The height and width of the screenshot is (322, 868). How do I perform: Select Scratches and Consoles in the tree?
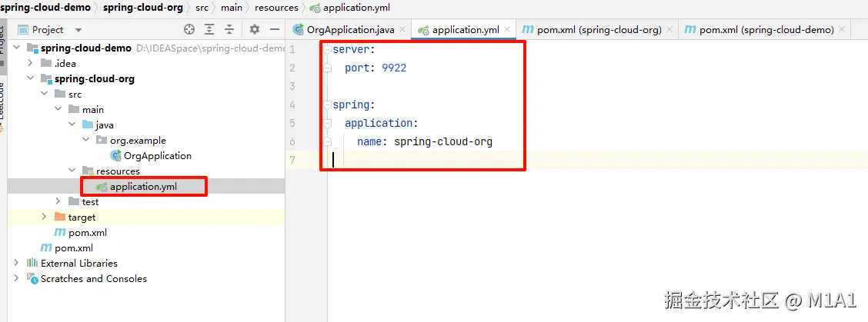pos(94,278)
